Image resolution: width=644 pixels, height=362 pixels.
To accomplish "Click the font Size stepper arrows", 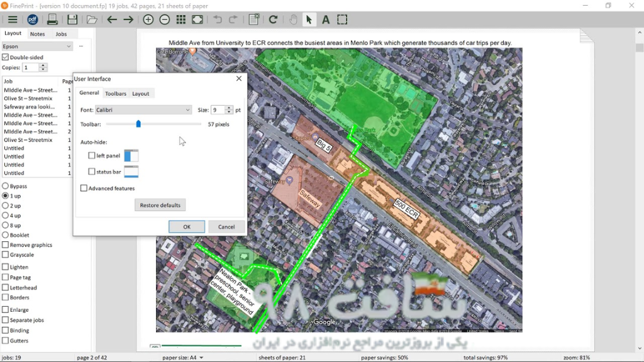I will coord(229,109).
